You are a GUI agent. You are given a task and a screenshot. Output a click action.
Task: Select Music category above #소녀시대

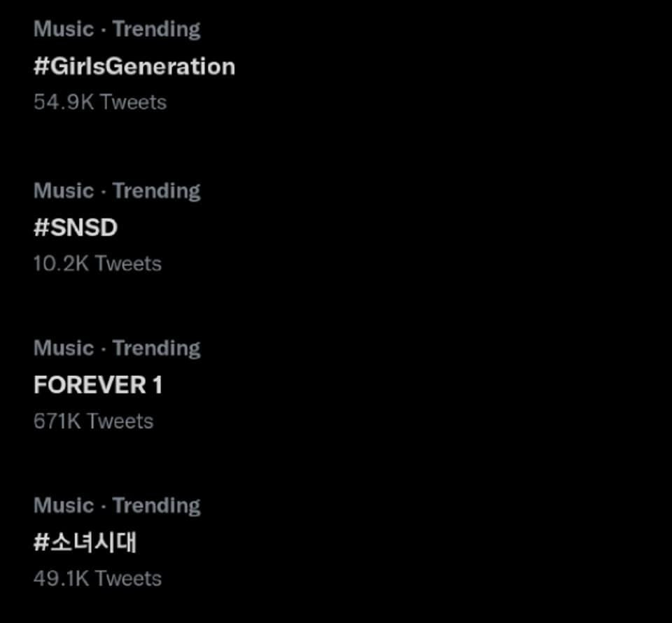coord(64,505)
